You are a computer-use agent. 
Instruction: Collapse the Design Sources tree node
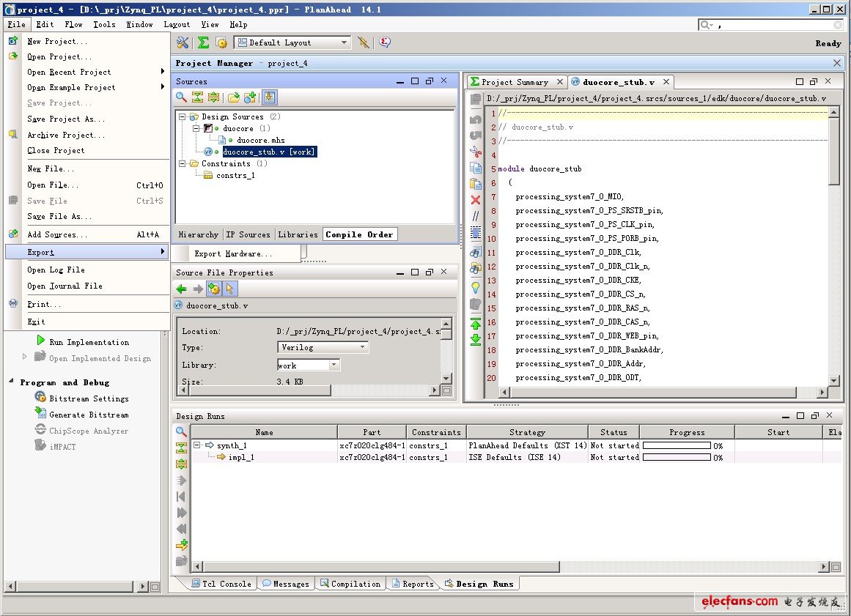[183, 117]
